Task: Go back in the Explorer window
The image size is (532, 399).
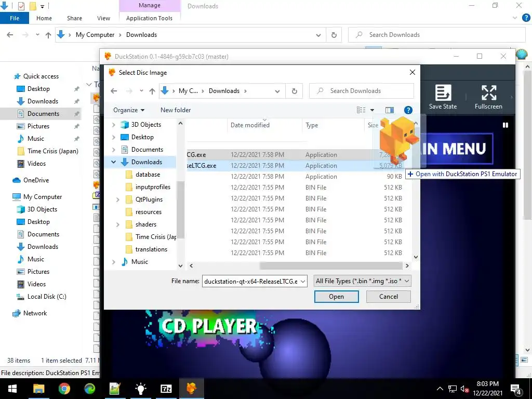Action: click(x=10, y=35)
